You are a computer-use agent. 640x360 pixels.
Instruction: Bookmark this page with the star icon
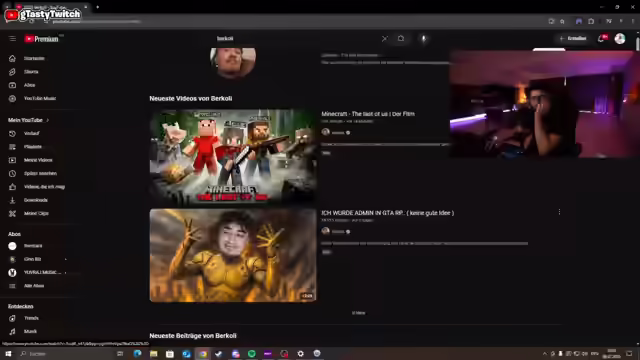tap(562, 21)
